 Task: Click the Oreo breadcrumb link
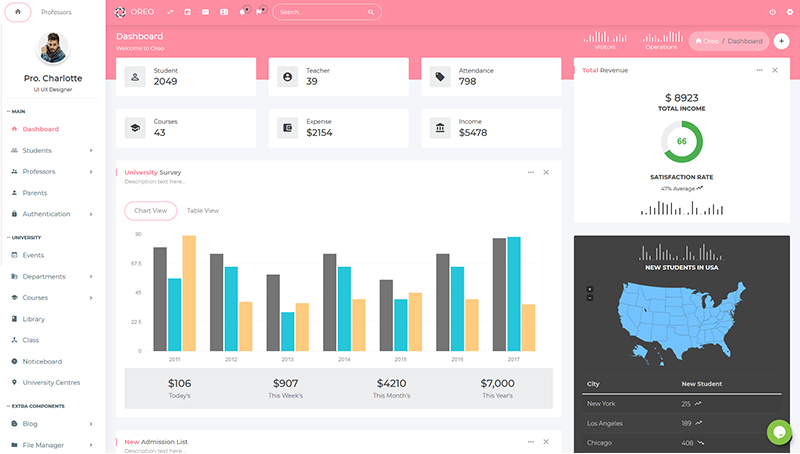(707, 41)
